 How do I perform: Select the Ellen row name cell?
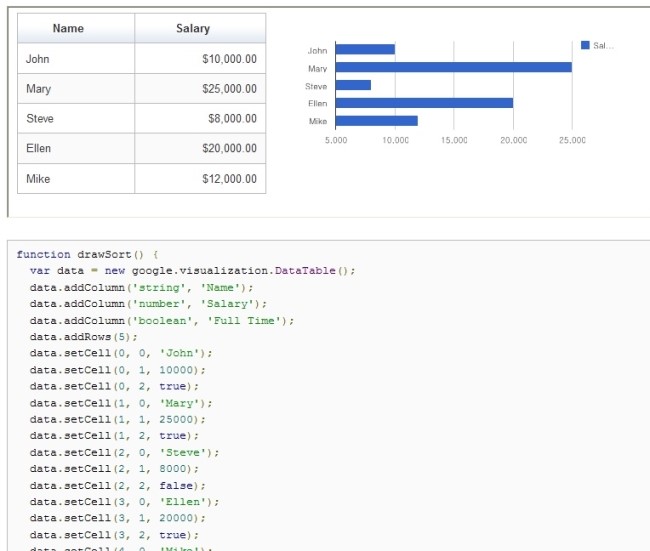coord(76,148)
